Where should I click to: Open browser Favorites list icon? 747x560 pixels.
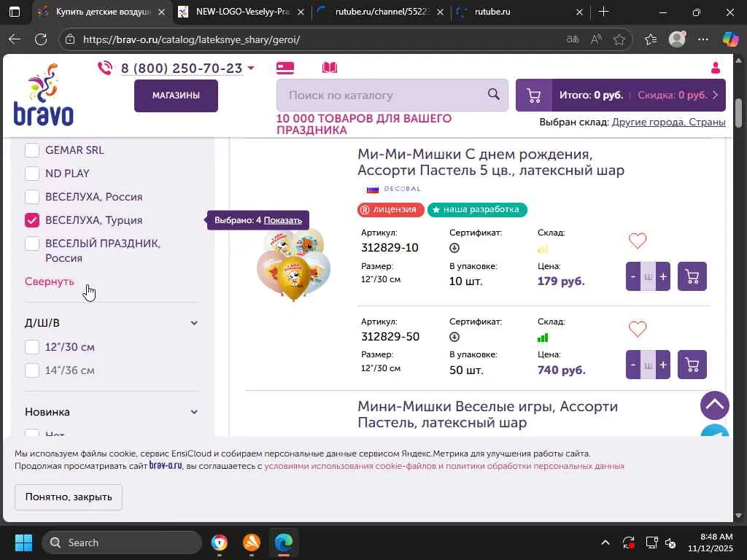point(650,39)
